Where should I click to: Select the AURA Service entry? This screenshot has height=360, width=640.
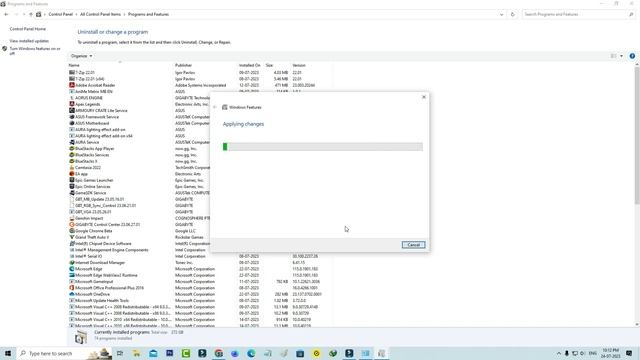click(x=87, y=142)
